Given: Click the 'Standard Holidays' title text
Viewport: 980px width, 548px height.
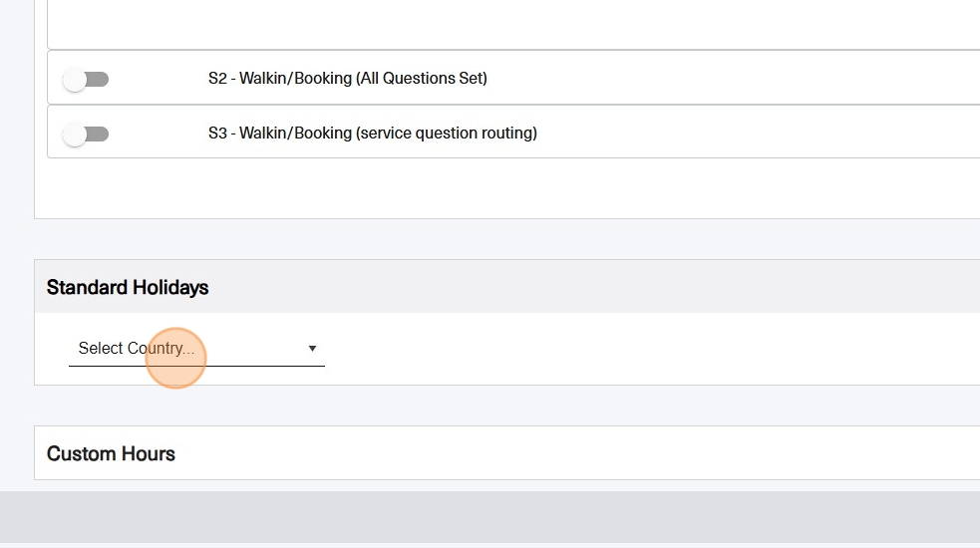Looking at the screenshot, I should coord(128,287).
